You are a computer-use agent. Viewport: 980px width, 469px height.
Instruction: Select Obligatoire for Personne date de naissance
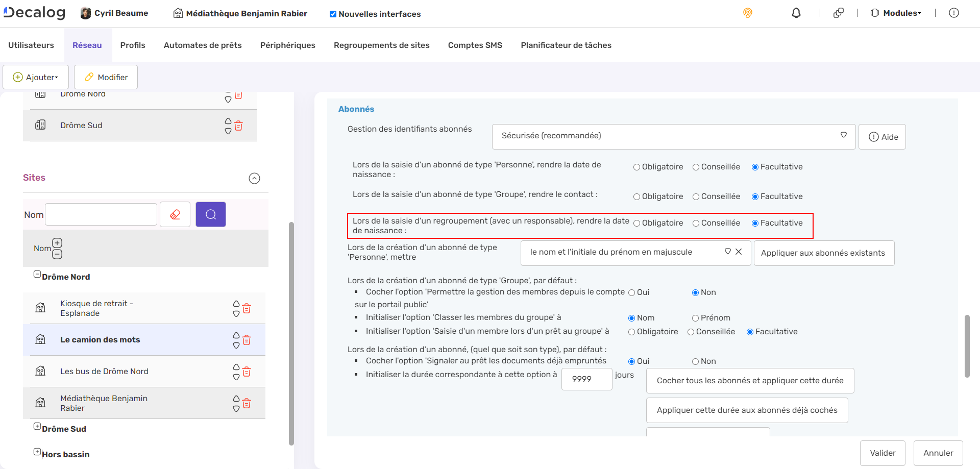[x=636, y=167]
